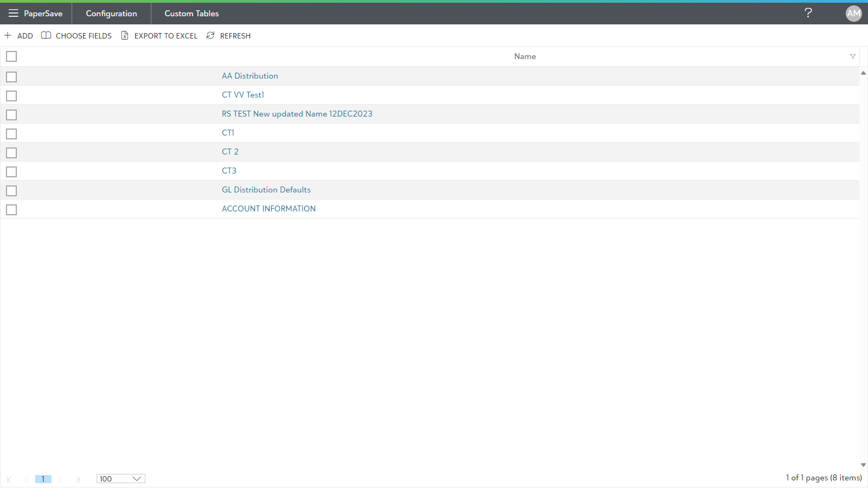This screenshot has width=868, height=488.
Task: Select page 1 in the pager
Action: [x=43, y=479]
